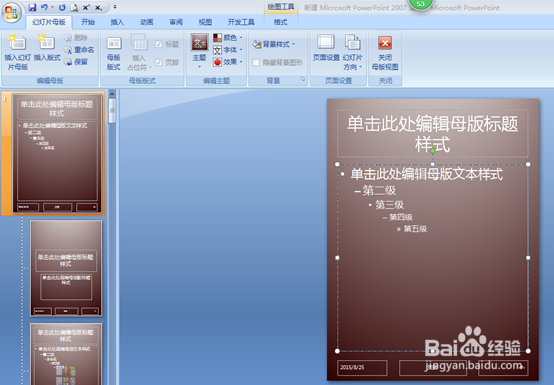Click the thumbnail pane scrollbar handle
This screenshot has width=554, height=385.
click(112, 111)
